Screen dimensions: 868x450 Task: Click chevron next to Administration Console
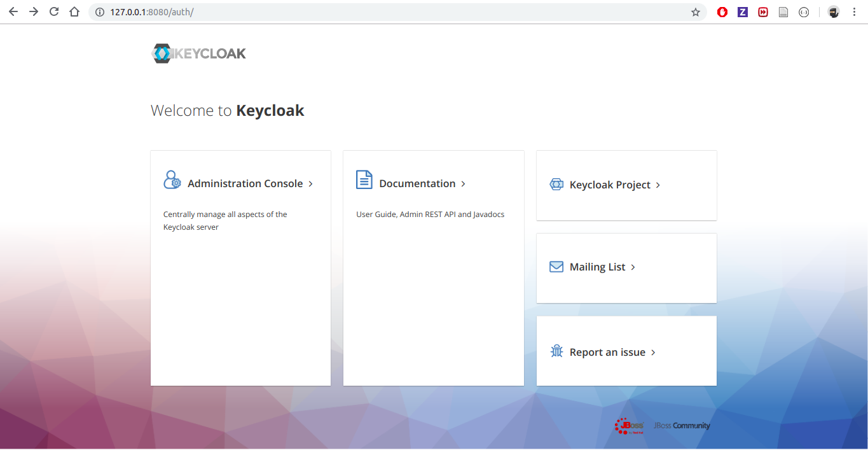tap(310, 184)
